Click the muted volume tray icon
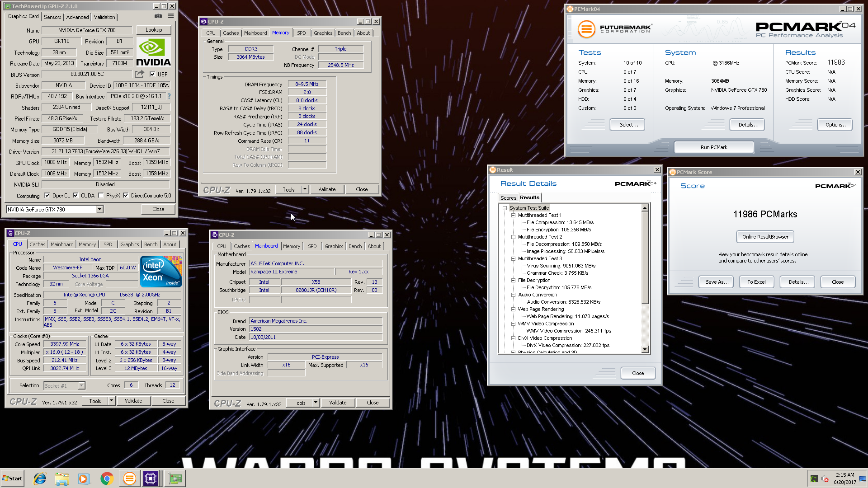The width and height of the screenshot is (868, 488). tap(825, 479)
